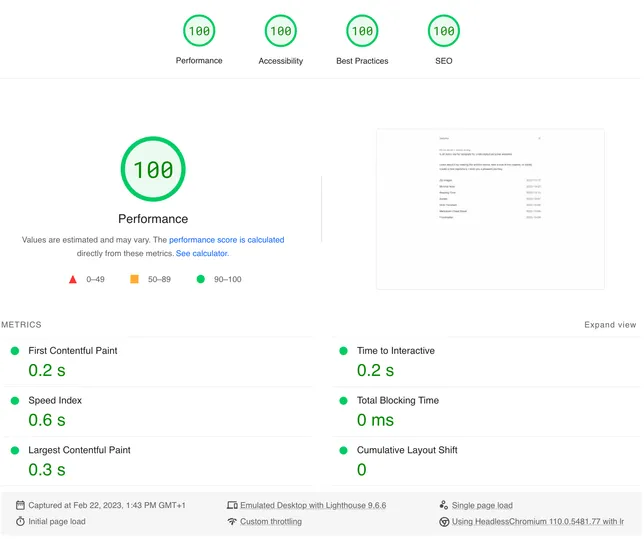The height and width of the screenshot is (539, 644).
Task: Expand the Cumulative Layout Shift metric
Action: click(406, 450)
